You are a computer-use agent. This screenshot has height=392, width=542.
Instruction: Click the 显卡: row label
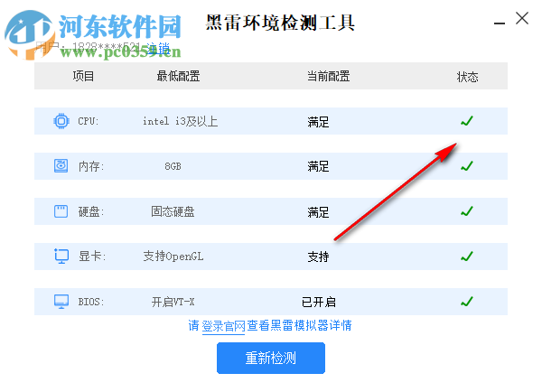click(92, 257)
